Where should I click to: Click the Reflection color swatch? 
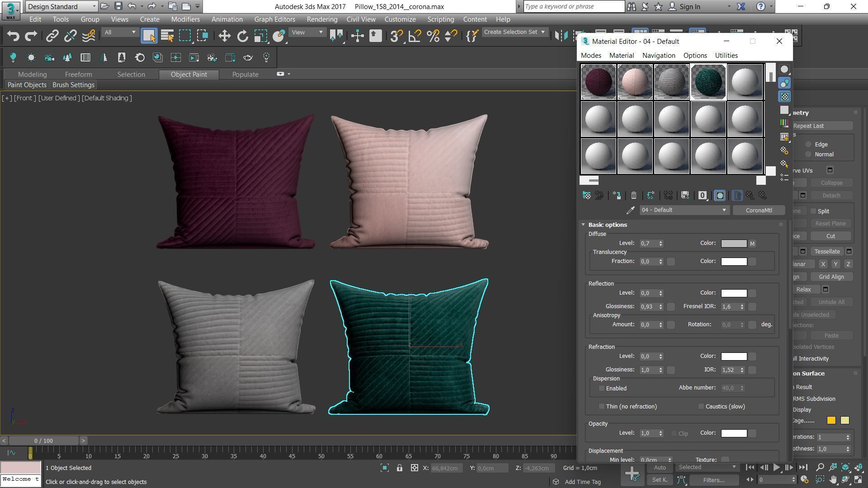(734, 293)
